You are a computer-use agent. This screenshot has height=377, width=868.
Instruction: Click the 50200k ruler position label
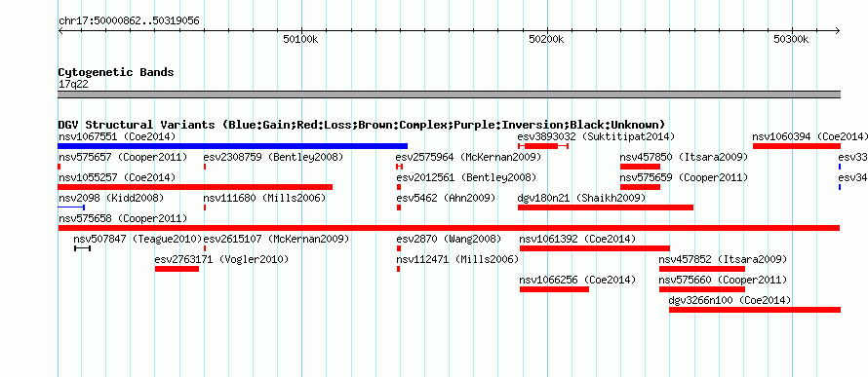[x=546, y=39]
